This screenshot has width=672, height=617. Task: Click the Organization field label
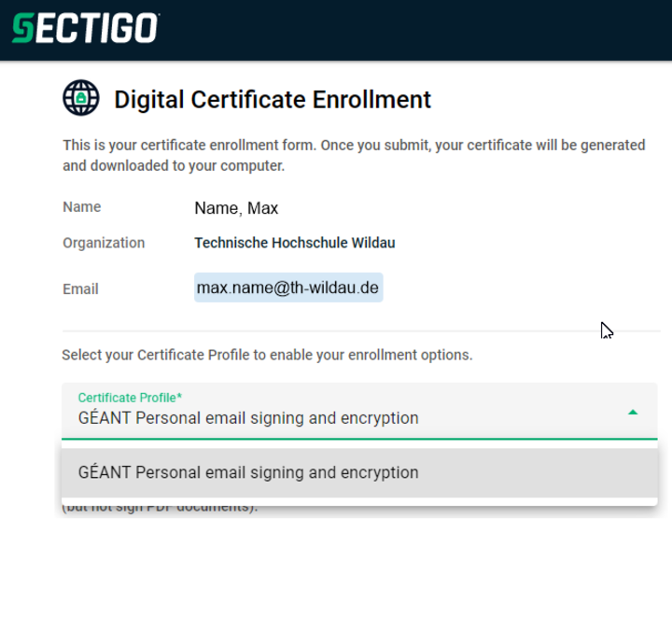[104, 243]
